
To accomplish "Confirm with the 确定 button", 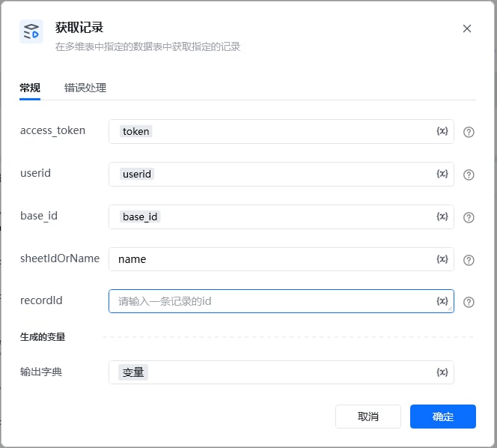I will [443, 417].
